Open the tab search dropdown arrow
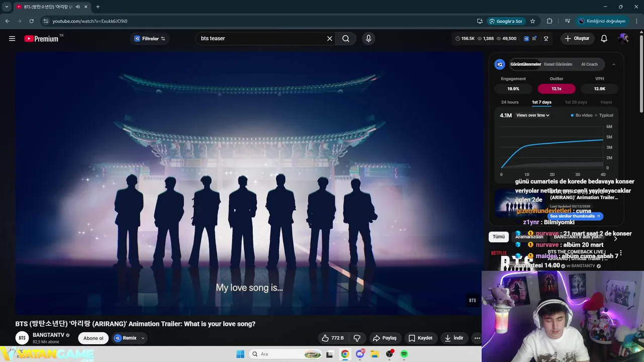 click(7, 7)
